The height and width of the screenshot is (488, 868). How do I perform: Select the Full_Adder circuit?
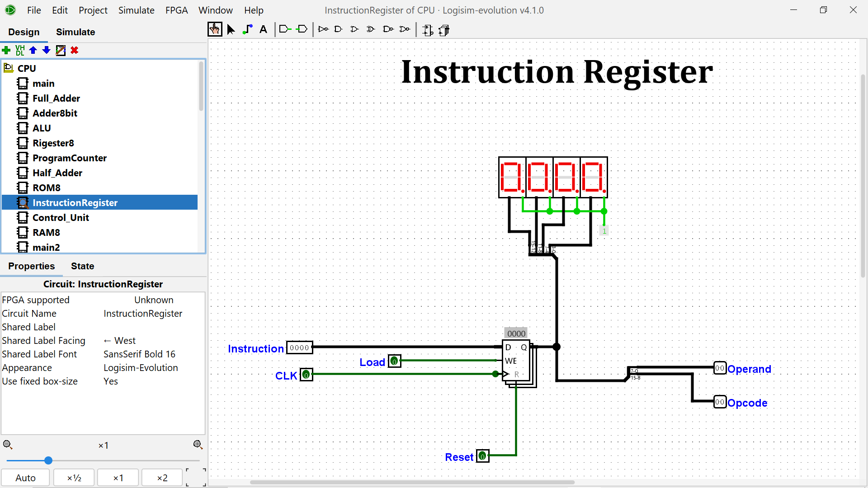[x=56, y=99]
